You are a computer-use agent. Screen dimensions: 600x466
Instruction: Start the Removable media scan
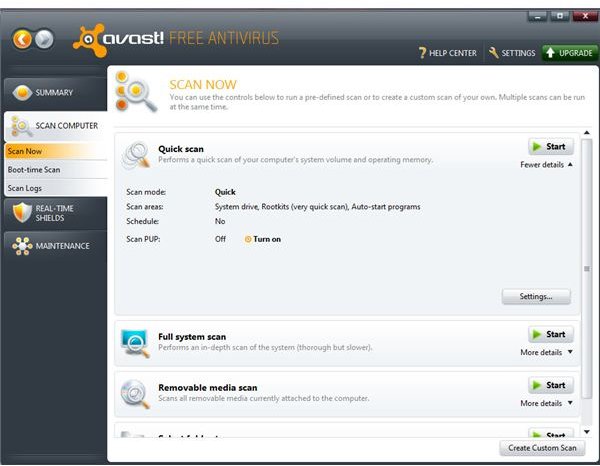pyautogui.click(x=551, y=385)
